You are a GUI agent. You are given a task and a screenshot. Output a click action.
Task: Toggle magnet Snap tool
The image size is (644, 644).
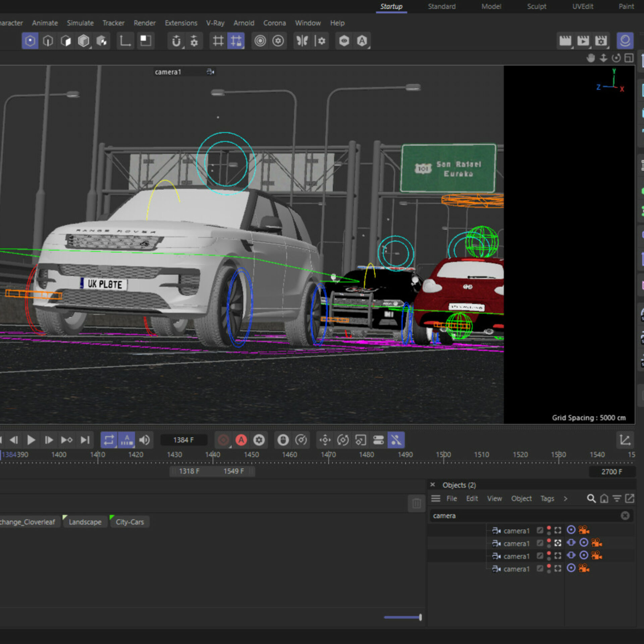[176, 41]
